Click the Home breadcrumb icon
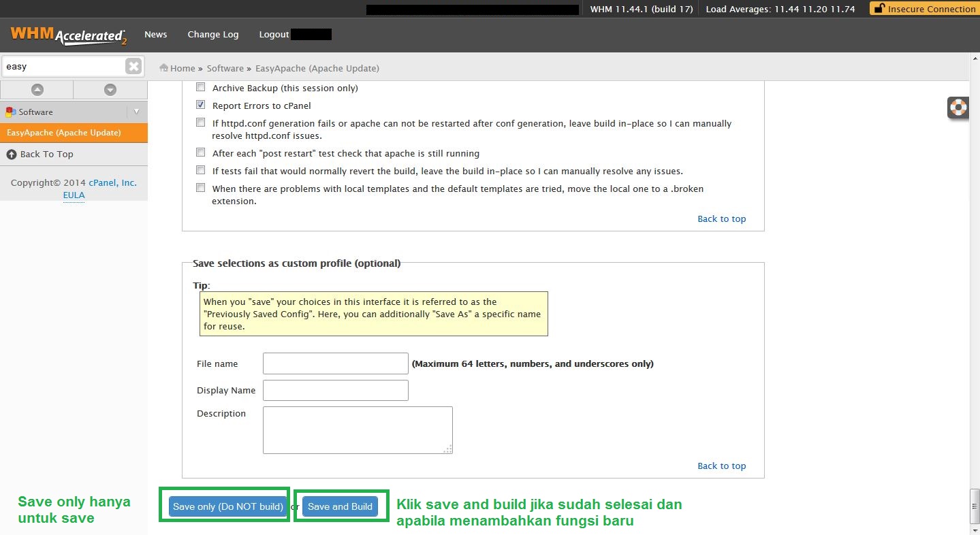This screenshot has width=980, height=535. tap(164, 68)
